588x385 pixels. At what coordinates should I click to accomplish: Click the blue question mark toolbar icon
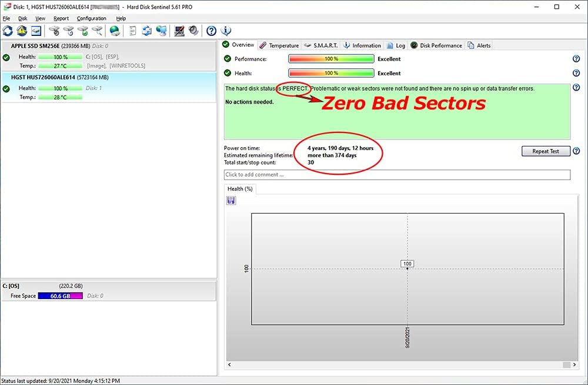click(212, 31)
